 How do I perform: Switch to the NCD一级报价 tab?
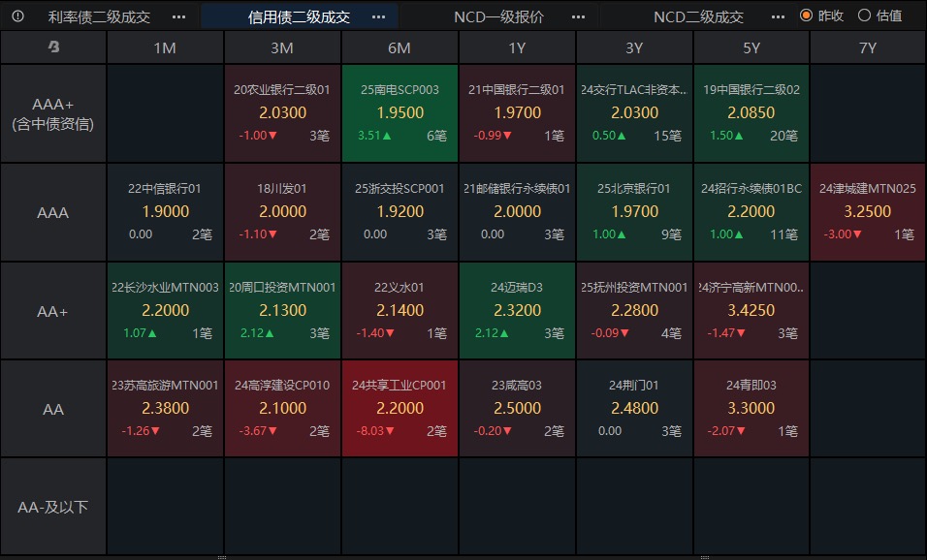coord(498,17)
